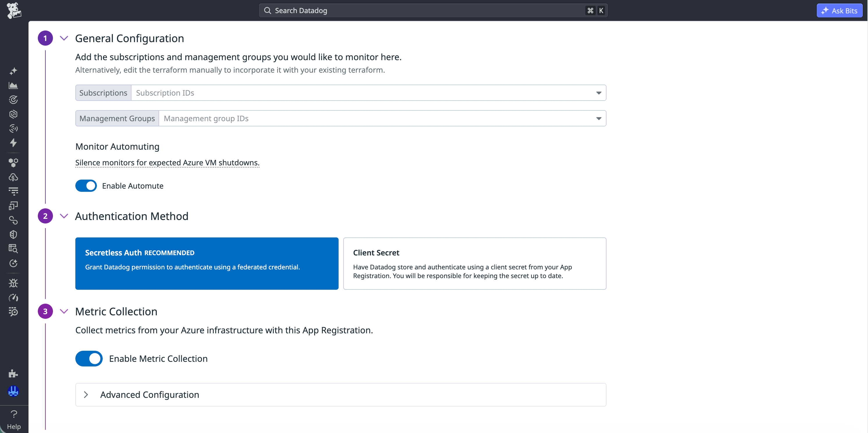Click the Ask Bits button
This screenshot has width=868, height=433.
(839, 10)
